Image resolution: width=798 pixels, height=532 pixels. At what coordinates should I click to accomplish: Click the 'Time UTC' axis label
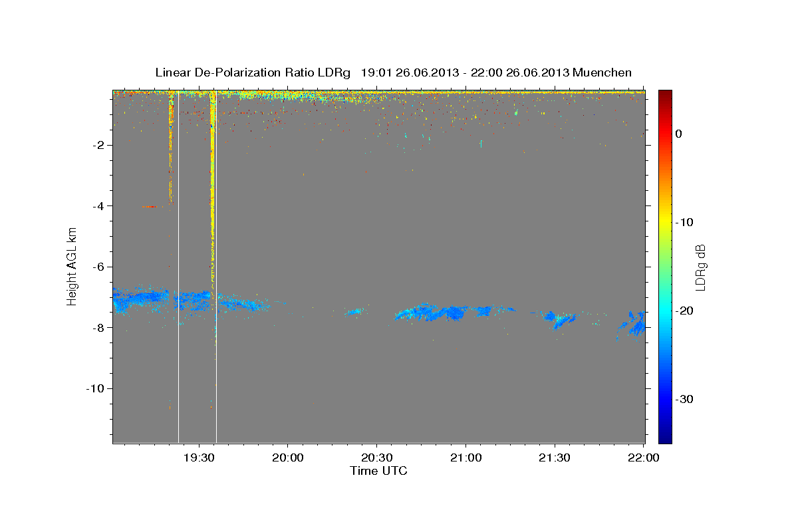click(x=378, y=471)
